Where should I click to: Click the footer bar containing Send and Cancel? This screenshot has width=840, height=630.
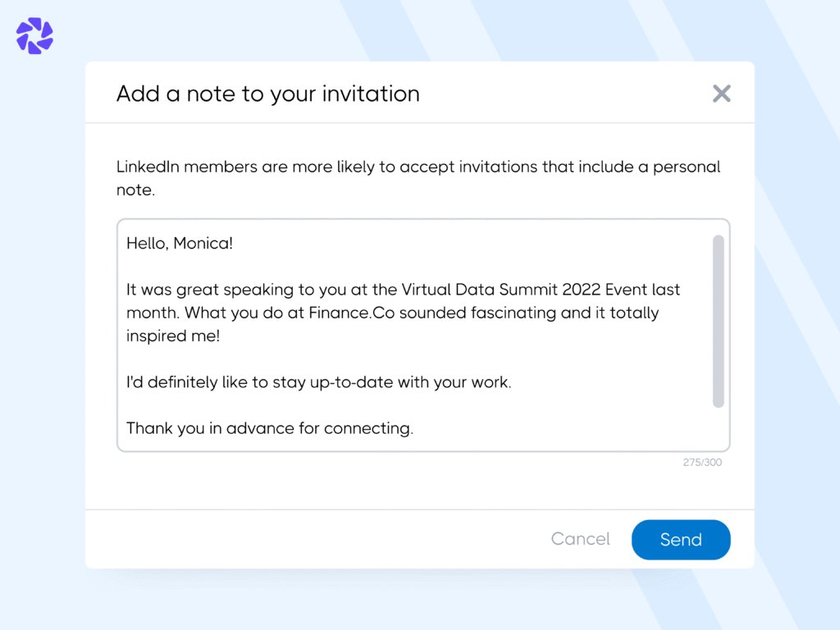pyautogui.click(x=328, y=539)
